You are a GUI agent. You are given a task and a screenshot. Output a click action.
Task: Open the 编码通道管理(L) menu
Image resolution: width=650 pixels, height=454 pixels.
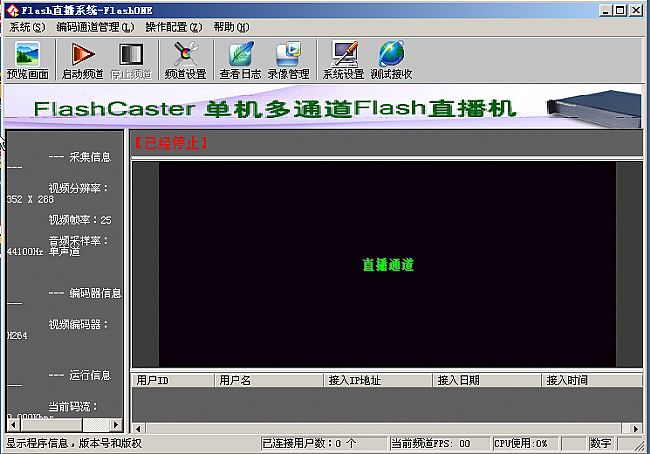(x=95, y=27)
